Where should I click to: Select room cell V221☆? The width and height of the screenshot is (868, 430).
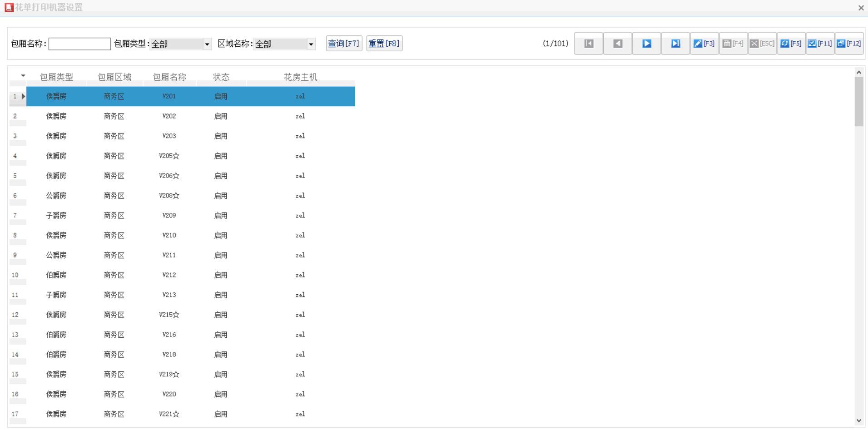(x=169, y=414)
